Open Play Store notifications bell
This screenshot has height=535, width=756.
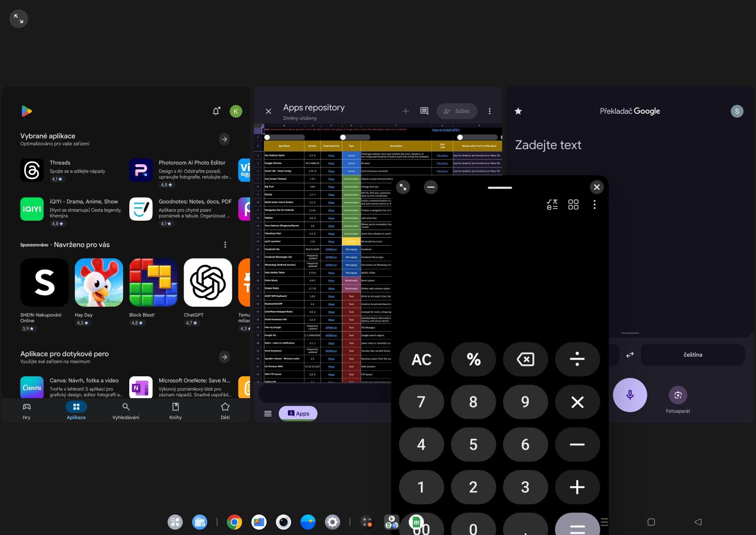click(216, 111)
